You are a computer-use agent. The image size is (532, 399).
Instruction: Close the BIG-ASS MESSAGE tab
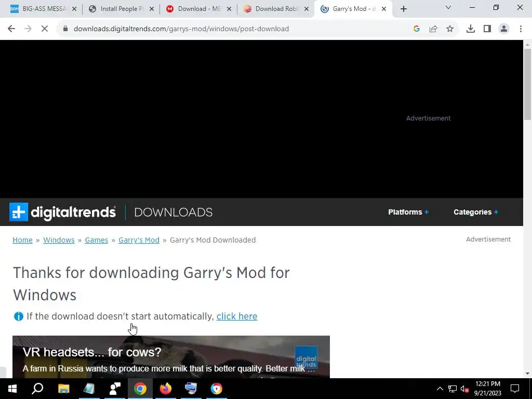click(74, 9)
